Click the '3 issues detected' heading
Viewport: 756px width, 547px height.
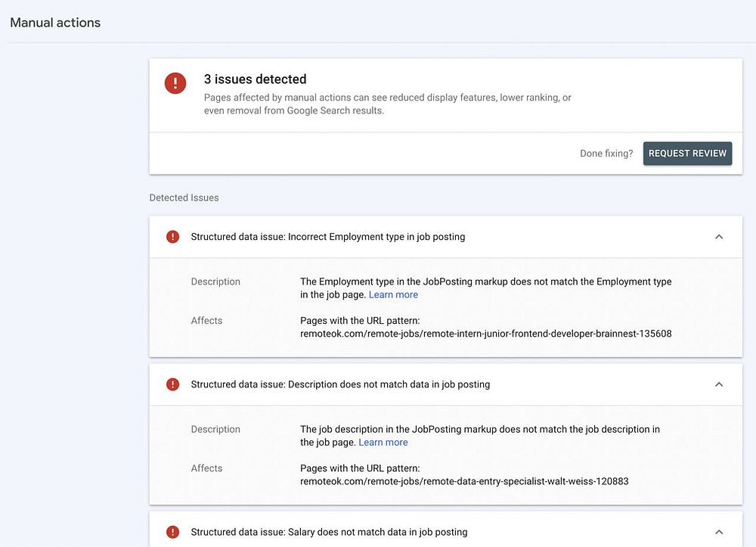click(255, 79)
